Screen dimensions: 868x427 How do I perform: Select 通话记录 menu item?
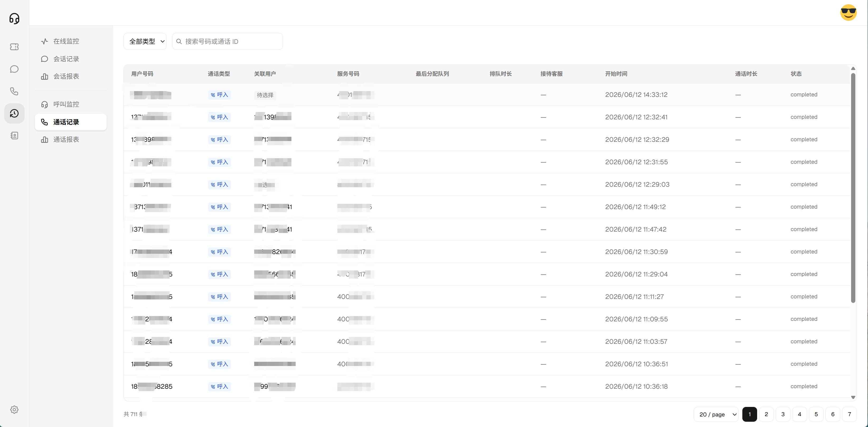coord(71,122)
